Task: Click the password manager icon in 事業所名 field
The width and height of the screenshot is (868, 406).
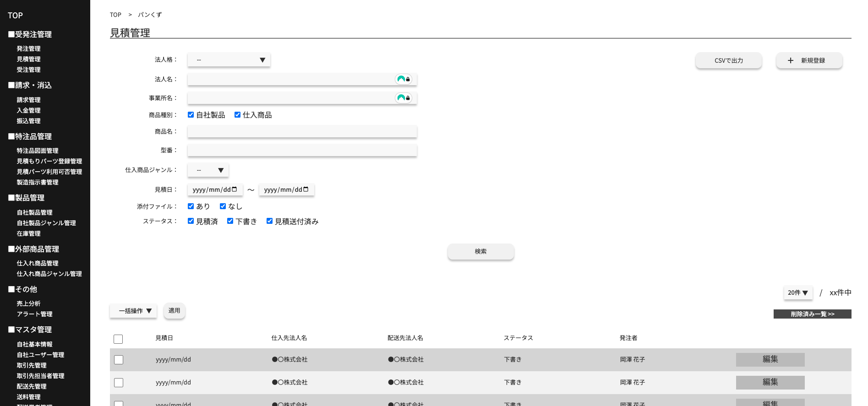Action: coord(403,98)
